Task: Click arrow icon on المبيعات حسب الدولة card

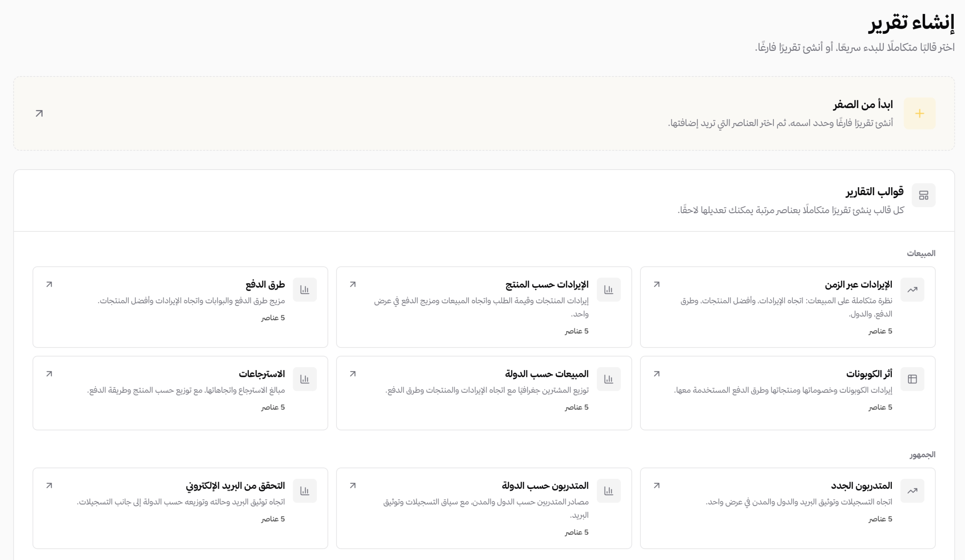Action: tap(353, 373)
